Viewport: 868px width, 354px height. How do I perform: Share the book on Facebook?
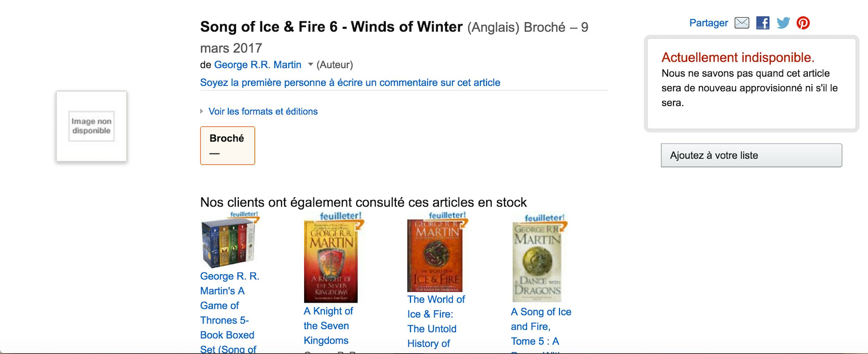click(x=762, y=23)
